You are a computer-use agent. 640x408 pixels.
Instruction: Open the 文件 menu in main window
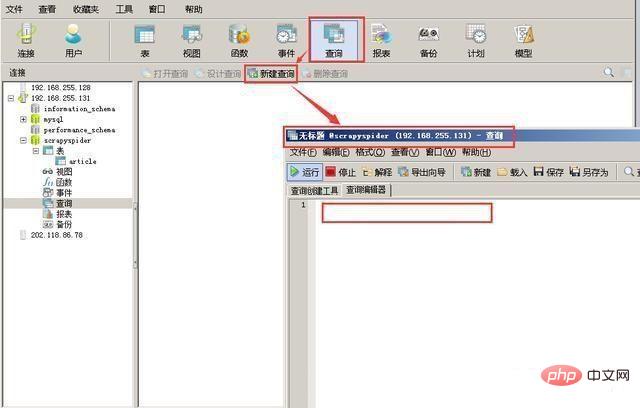[14, 9]
